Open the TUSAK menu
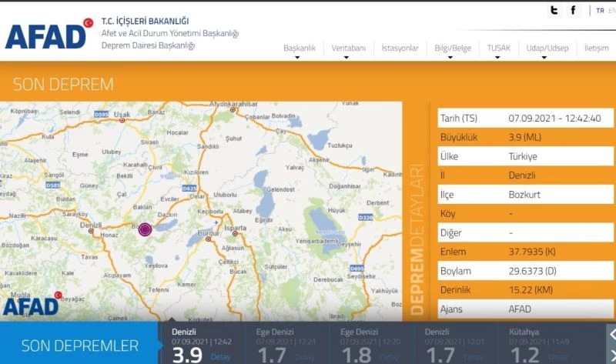The width and height of the screenshot is (616, 364). coord(498,48)
